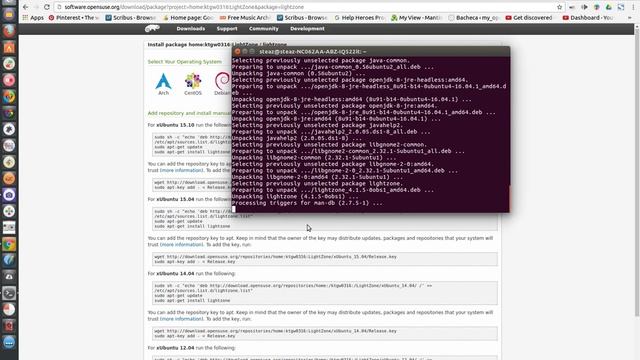Open the Community menu item

click(x=264, y=29)
